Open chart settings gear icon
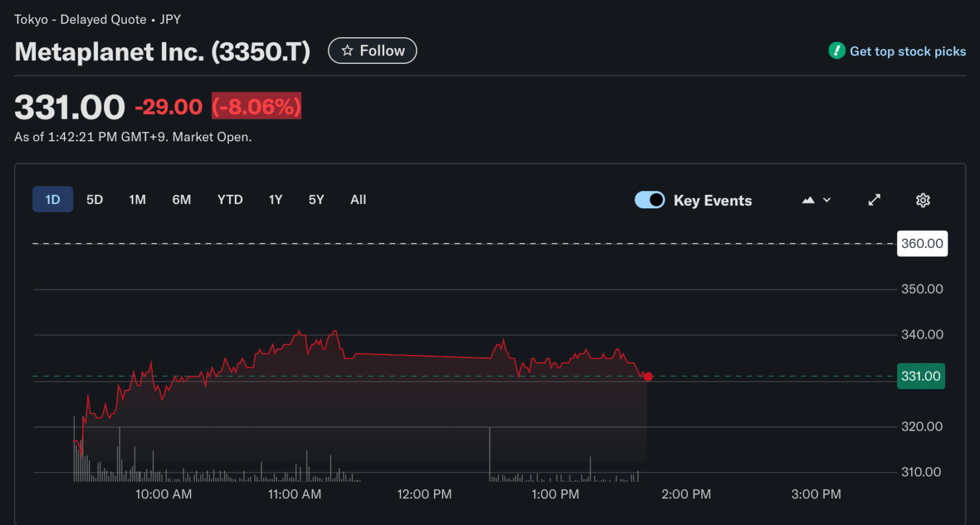980x525 pixels. pyautogui.click(x=923, y=200)
